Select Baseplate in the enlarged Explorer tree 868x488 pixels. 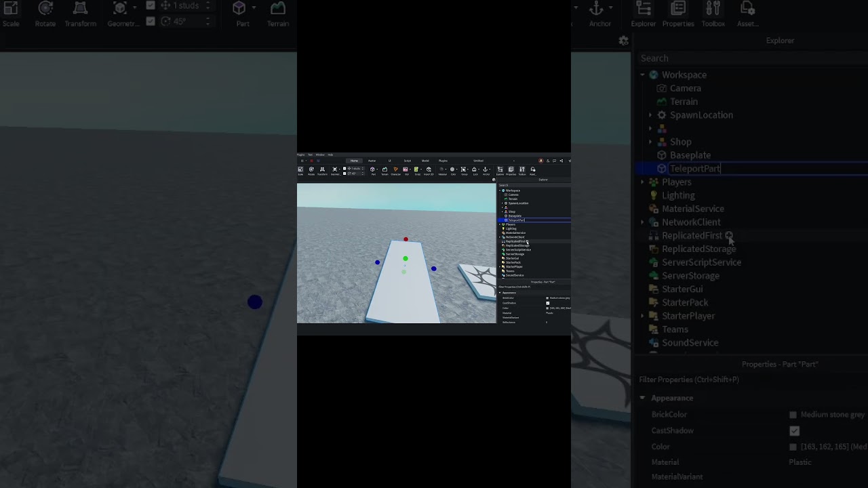pyautogui.click(x=690, y=155)
